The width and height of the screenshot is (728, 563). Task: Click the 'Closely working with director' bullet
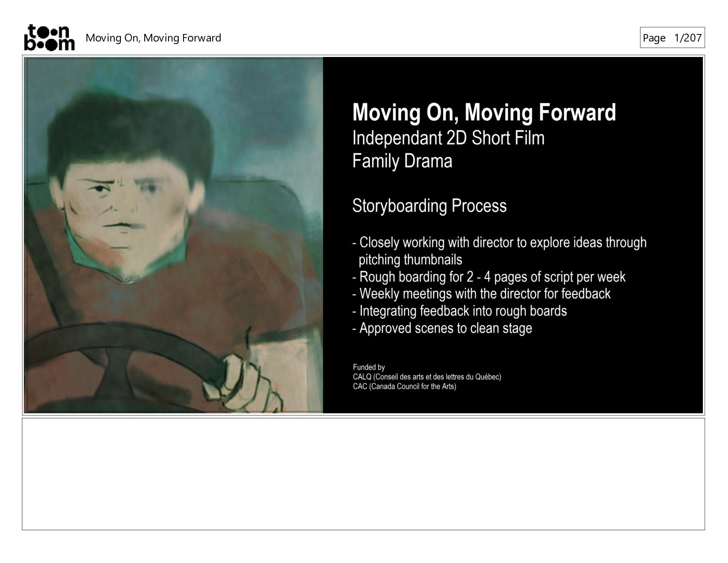[x=499, y=242]
